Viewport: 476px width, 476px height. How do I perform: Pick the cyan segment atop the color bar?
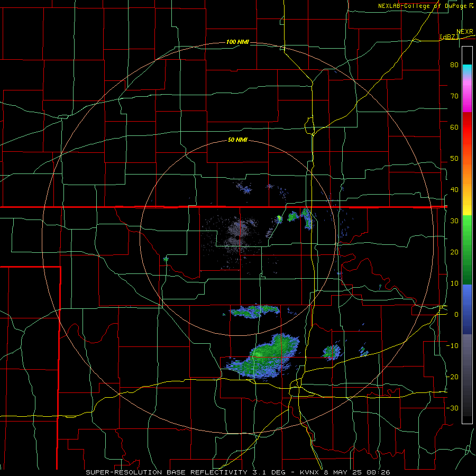coord(467,70)
